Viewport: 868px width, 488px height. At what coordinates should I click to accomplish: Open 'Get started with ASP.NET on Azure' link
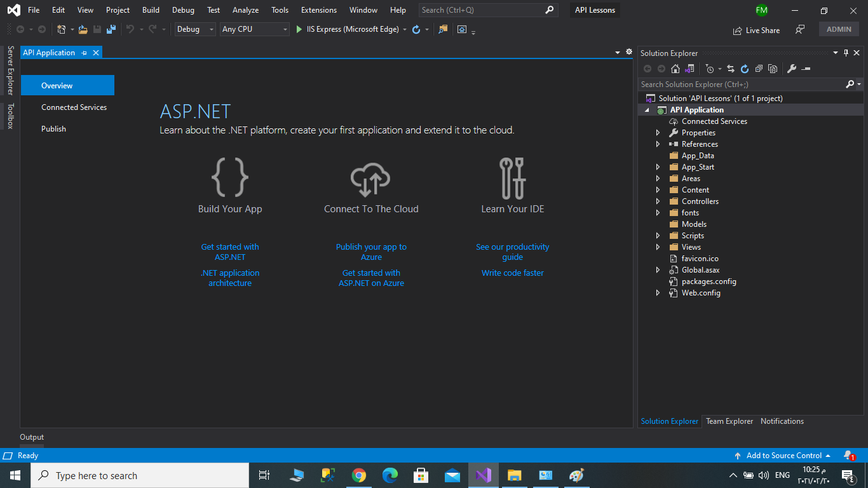(x=371, y=278)
